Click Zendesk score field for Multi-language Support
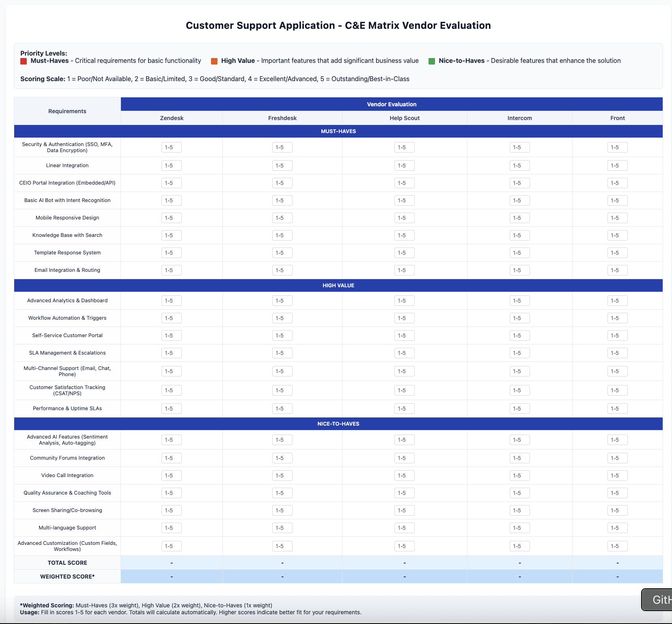This screenshot has width=672, height=624. [x=172, y=528]
